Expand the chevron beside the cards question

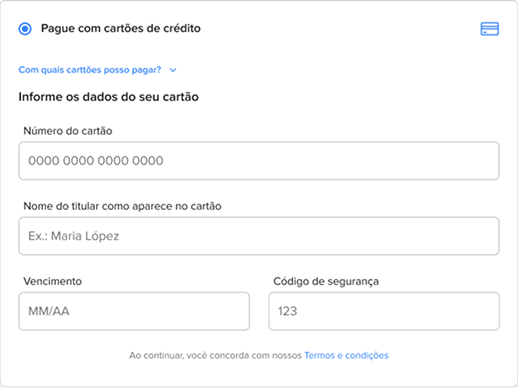[x=173, y=70]
